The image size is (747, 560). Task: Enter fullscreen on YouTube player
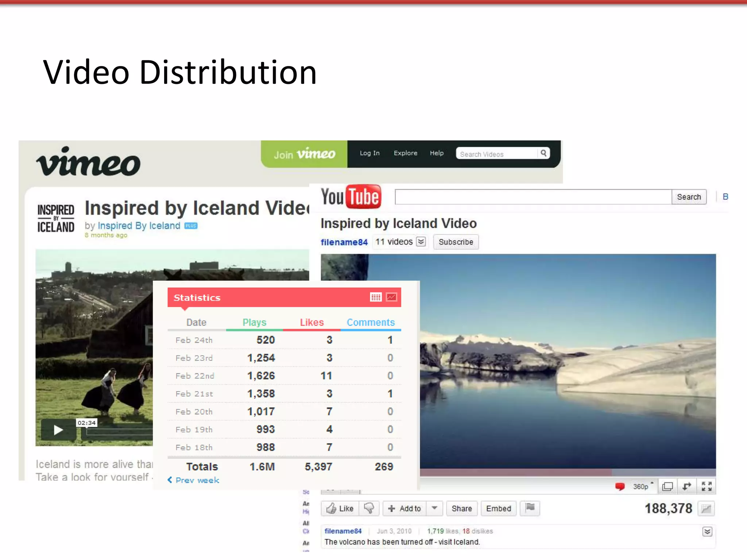tap(707, 486)
